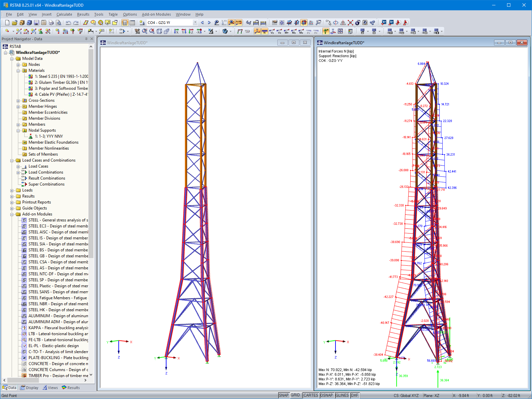The width and height of the screenshot is (532, 399).
Task: Open the CO4 - GZG YY load case dropdown
Action: pyautogui.click(x=195, y=23)
